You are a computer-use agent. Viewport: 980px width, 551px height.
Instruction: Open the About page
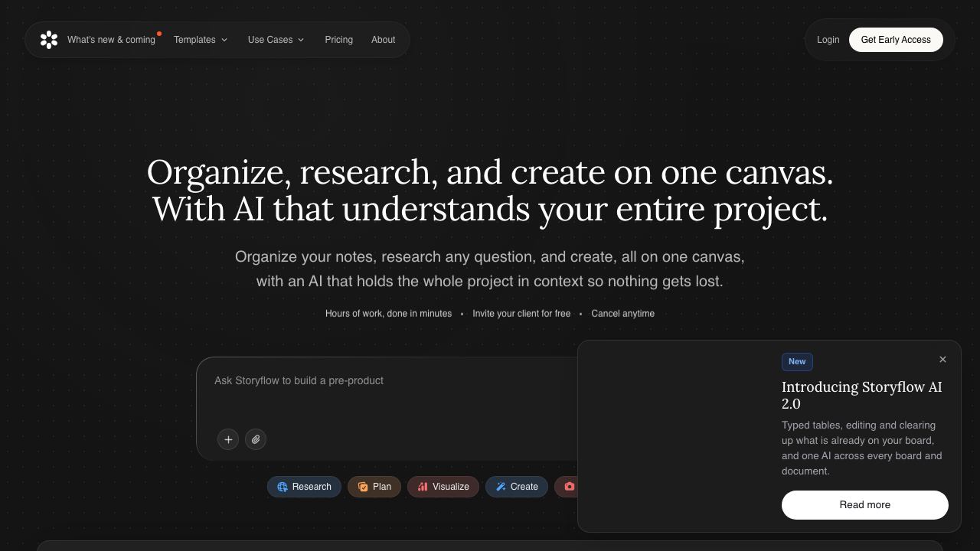coord(384,40)
